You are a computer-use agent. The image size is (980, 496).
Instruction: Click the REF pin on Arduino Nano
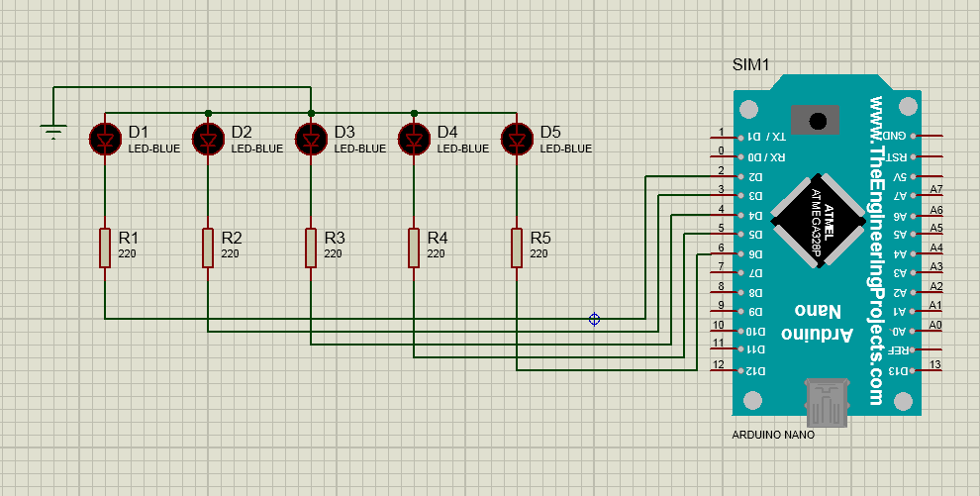(x=913, y=349)
